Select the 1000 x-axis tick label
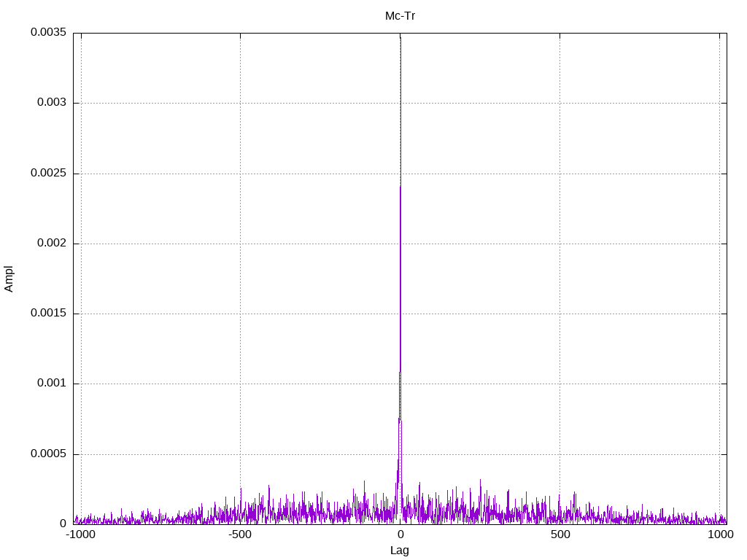 (x=720, y=534)
